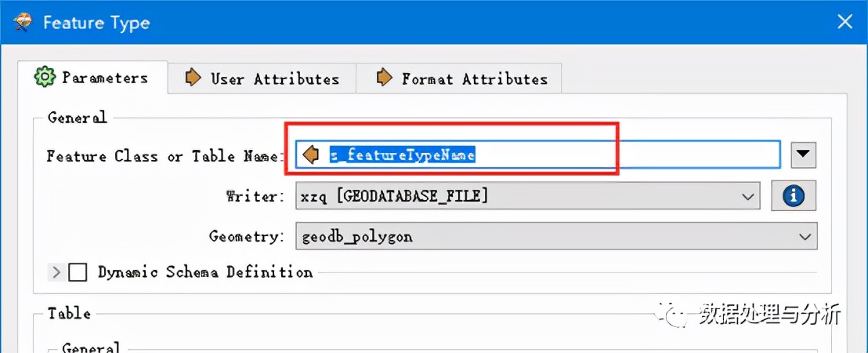The height and width of the screenshot is (353, 868).
Task: Enable the Dynamic Schema Definition checkbox
Action: 78,272
